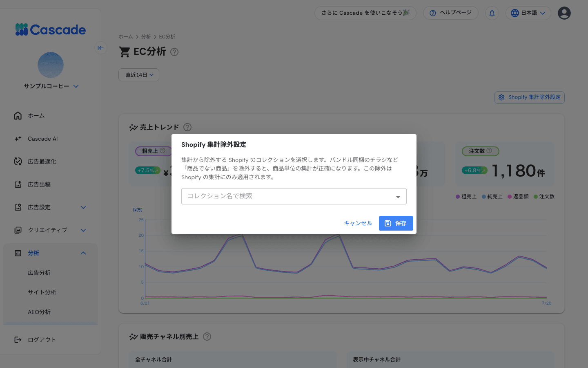
Task: Click the Cascade logo
Action: (x=51, y=29)
